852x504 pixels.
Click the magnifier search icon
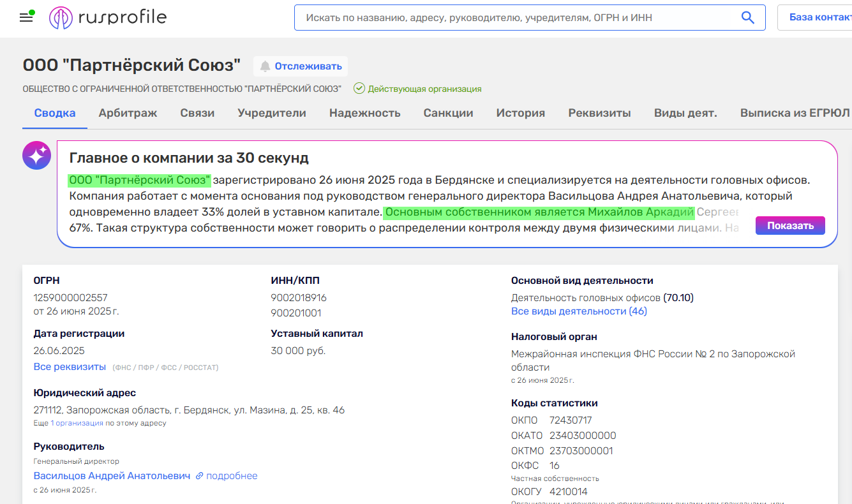(747, 18)
